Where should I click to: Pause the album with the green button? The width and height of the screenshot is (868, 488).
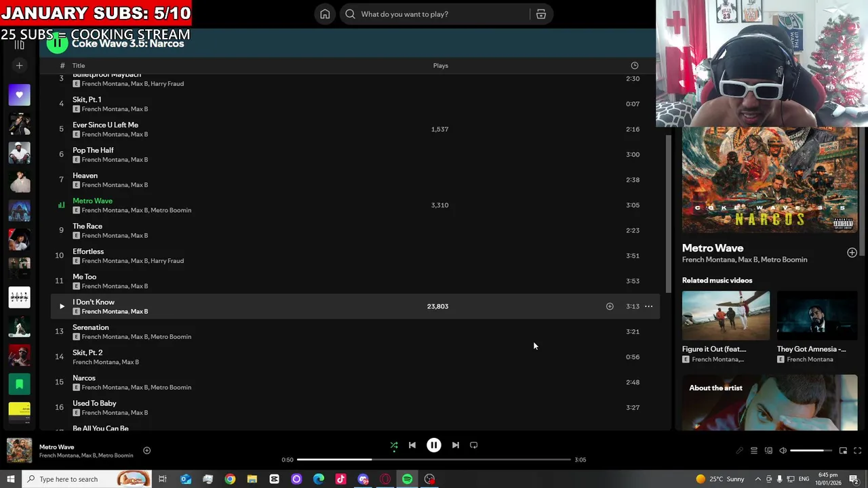tap(58, 43)
